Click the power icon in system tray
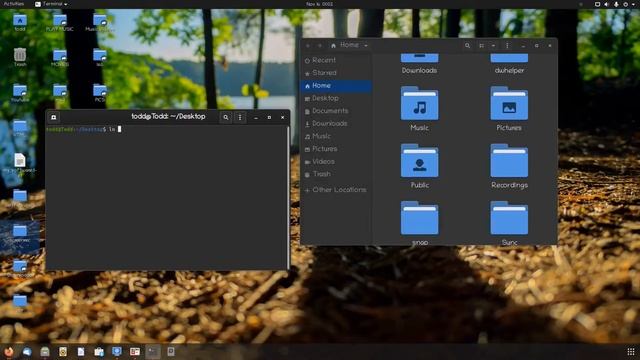This screenshot has width=640, height=360. 625,4
